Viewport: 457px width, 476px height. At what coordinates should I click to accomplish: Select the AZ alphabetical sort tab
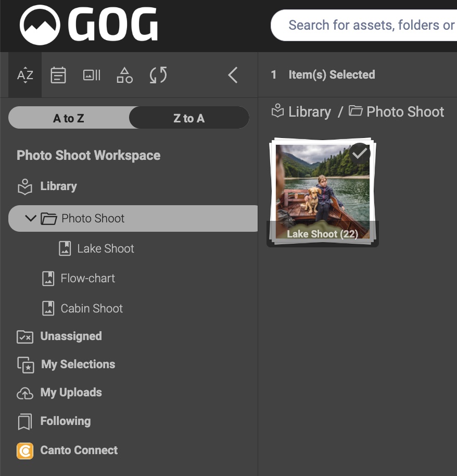(25, 75)
